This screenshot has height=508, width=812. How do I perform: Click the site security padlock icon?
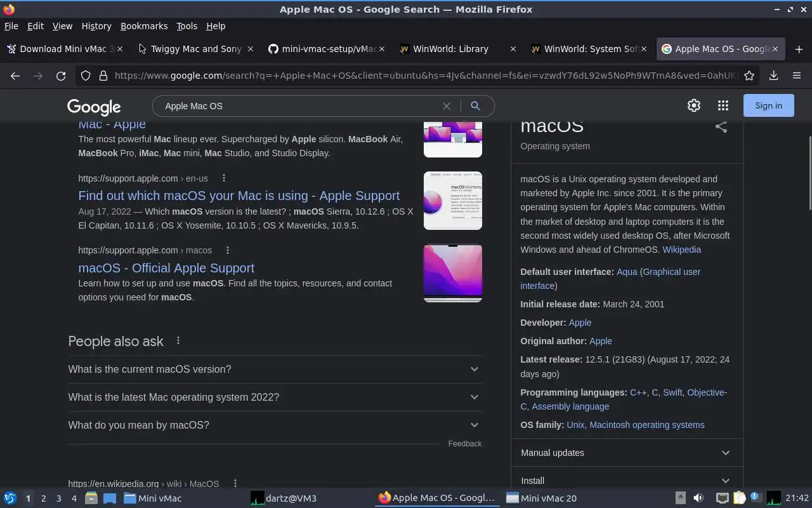[103, 76]
